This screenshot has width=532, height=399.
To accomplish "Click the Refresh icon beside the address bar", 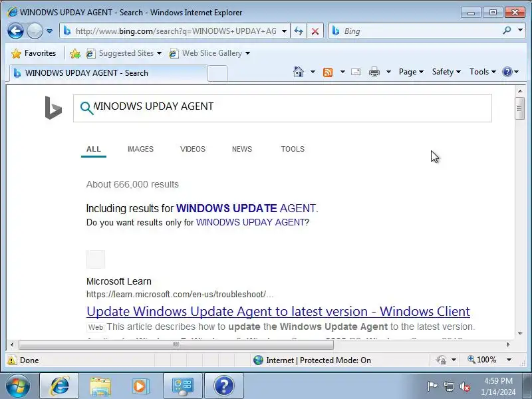I will pyautogui.click(x=299, y=31).
